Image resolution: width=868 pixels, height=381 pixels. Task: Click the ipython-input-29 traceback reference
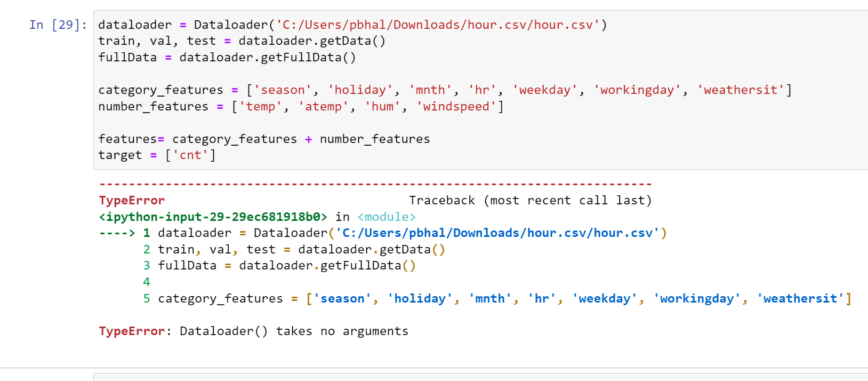click(213, 217)
